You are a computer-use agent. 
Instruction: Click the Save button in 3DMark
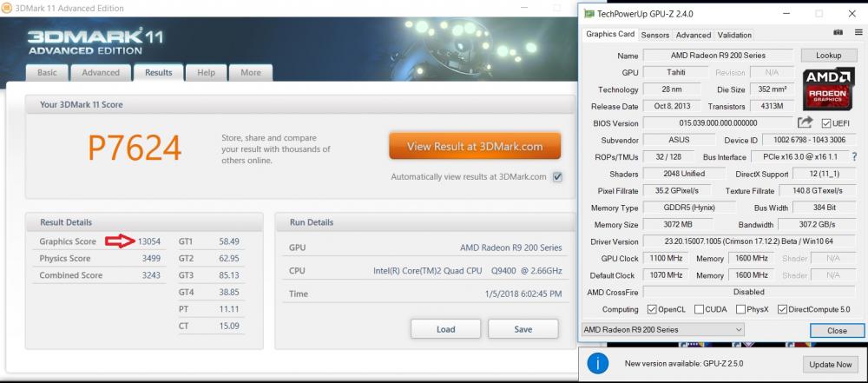[523, 329]
